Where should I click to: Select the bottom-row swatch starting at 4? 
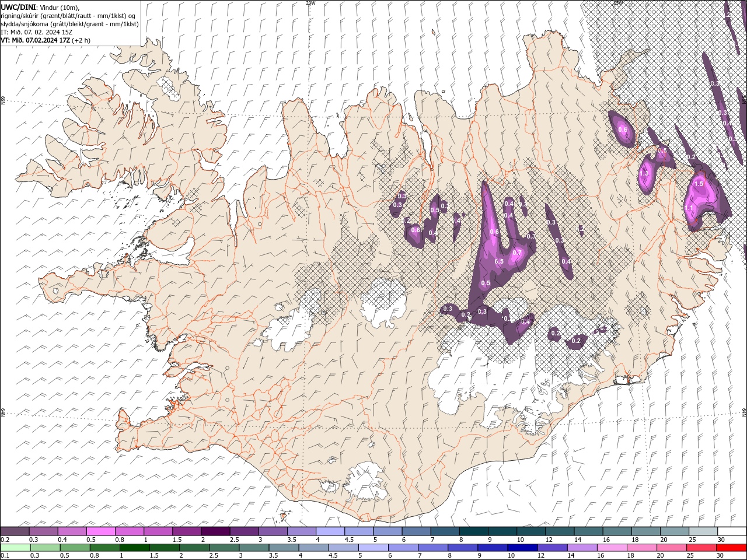[x=313, y=548]
